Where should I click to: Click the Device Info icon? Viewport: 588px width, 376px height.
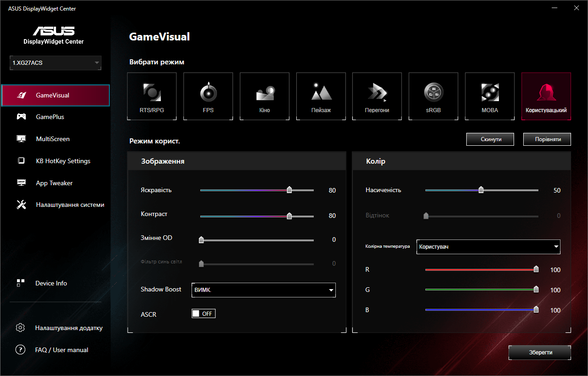[20, 283]
